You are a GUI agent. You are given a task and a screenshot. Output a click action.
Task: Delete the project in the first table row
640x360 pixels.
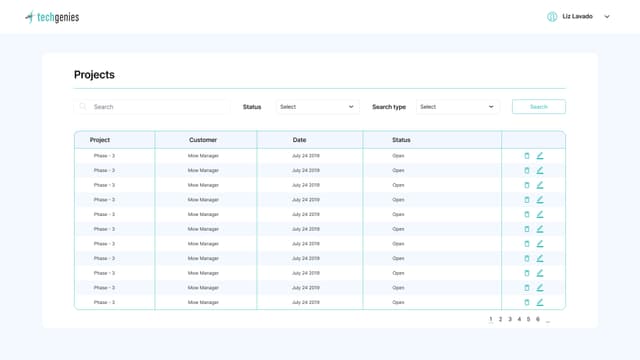click(x=527, y=156)
